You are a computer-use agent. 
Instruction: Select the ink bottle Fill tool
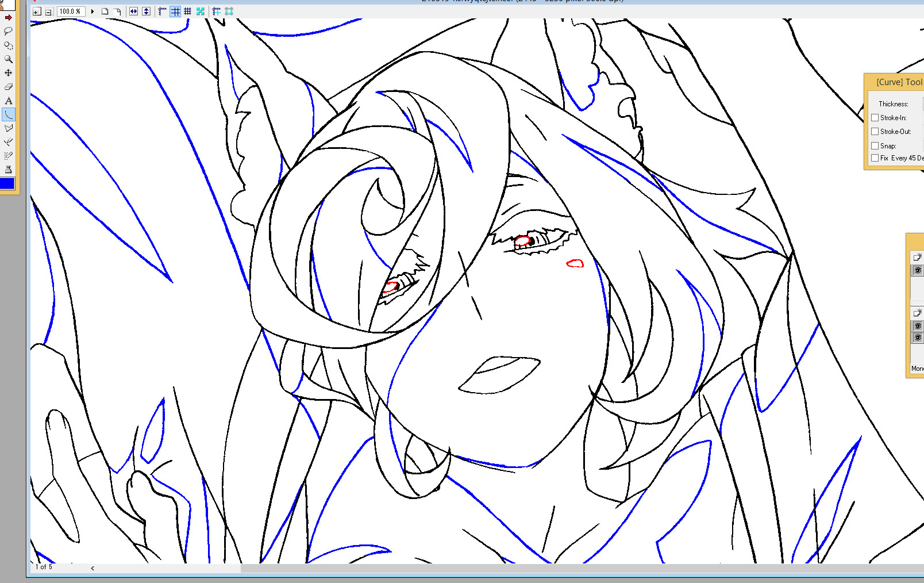pyautogui.click(x=8, y=170)
